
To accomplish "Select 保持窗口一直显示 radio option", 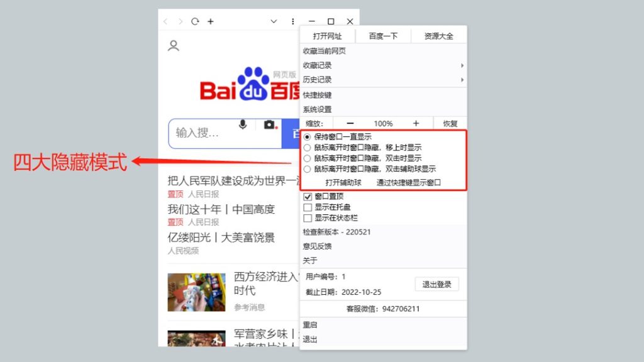I will [307, 136].
